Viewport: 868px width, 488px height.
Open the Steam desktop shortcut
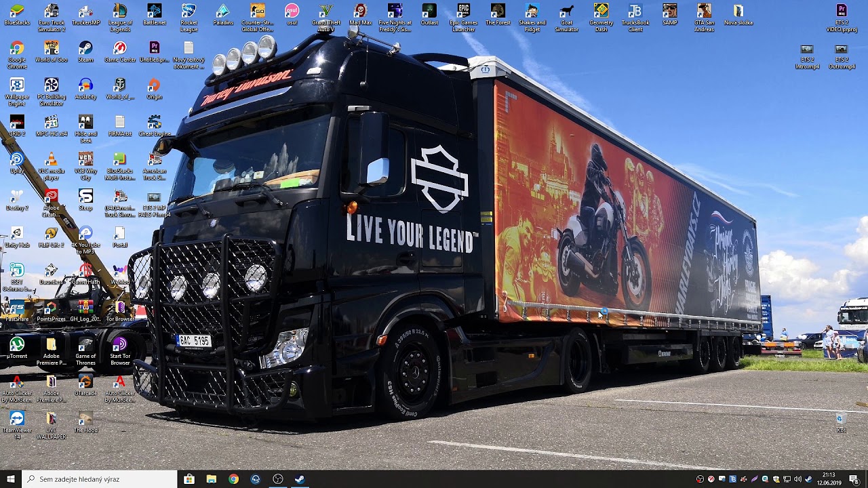point(85,52)
